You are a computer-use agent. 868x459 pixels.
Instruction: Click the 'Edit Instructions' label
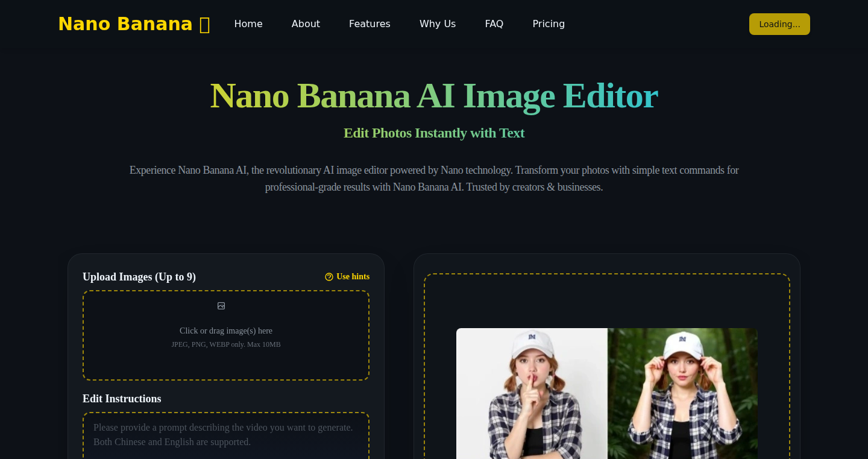click(122, 399)
